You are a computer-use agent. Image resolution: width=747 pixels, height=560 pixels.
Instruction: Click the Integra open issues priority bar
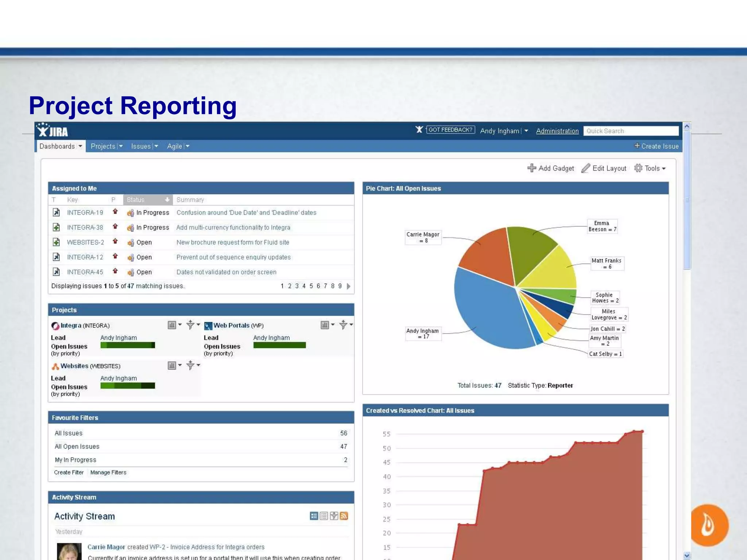(x=128, y=345)
